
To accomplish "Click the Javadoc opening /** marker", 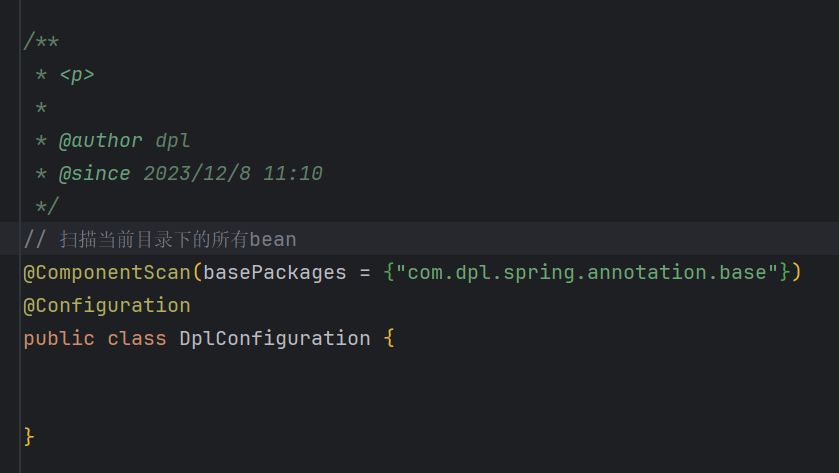I will point(41,42).
